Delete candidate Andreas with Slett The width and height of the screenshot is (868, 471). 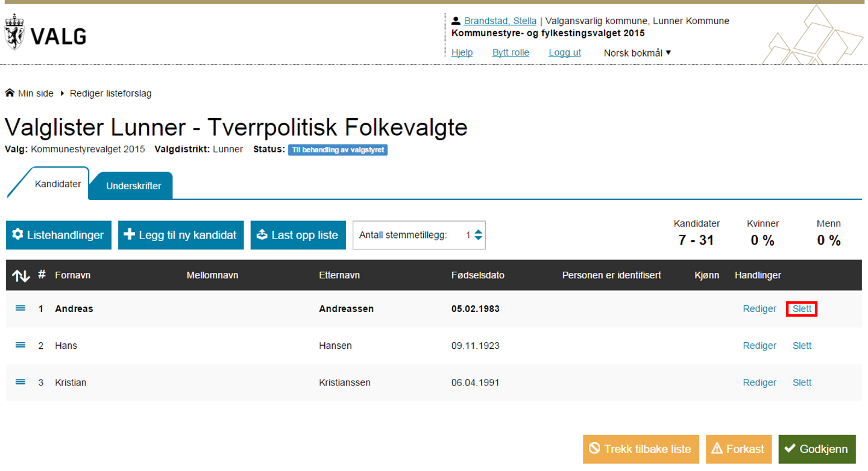point(802,309)
